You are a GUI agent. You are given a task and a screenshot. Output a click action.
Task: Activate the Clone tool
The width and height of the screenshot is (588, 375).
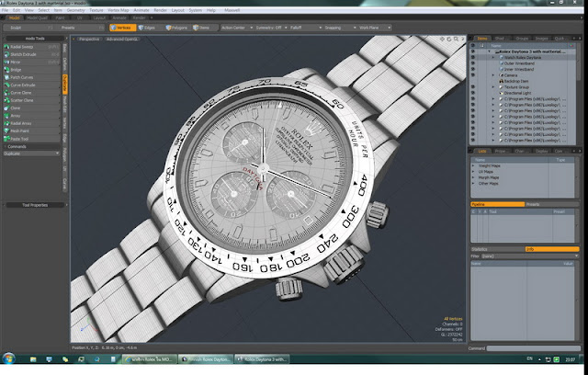[32, 108]
